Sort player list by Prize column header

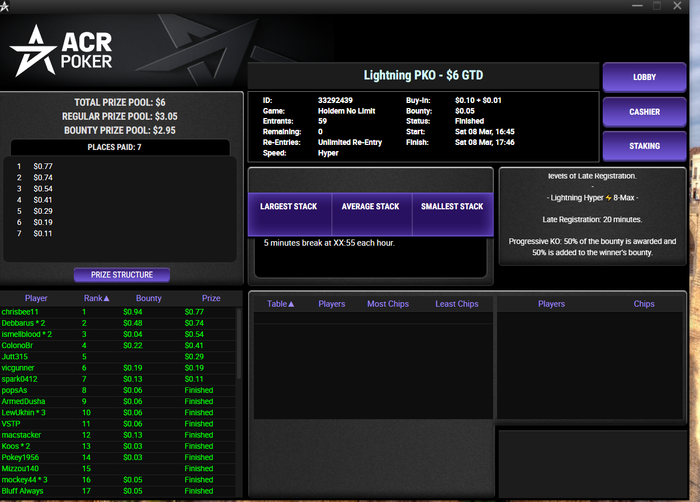211,298
